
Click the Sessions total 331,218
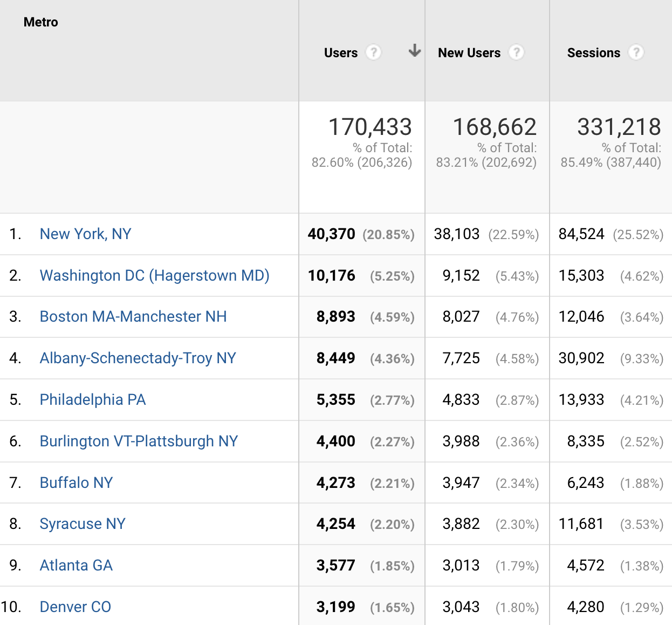click(620, 126)
